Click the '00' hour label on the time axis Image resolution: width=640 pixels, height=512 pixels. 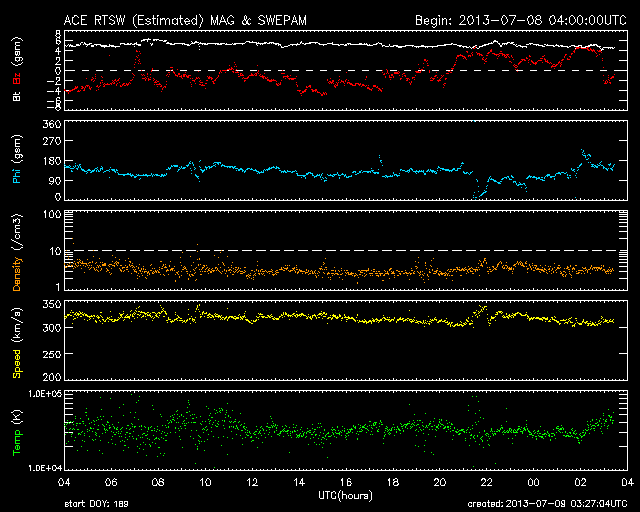533,483
